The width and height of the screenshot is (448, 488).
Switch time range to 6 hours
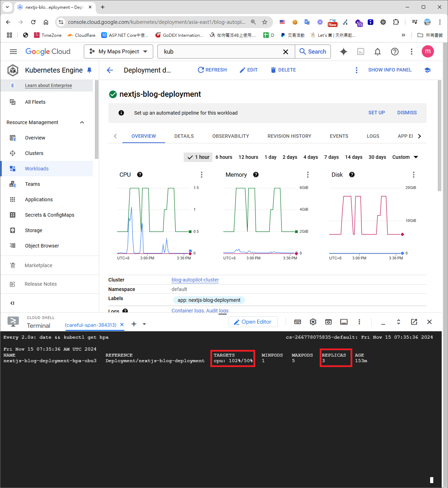click(x=224, y=157)
